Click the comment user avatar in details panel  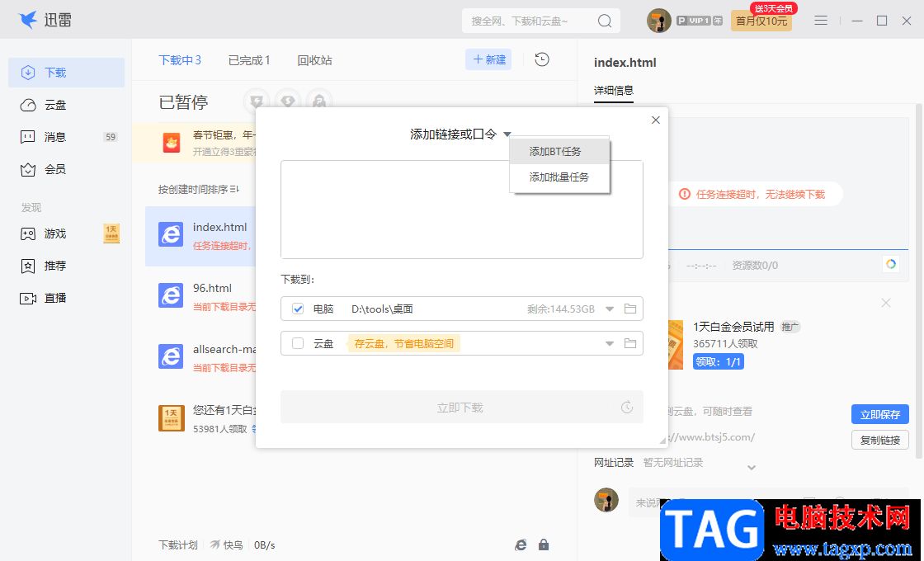606,500
